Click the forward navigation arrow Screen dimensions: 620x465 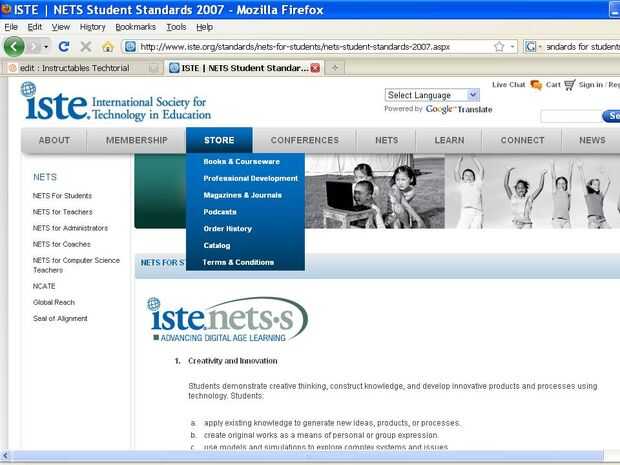point(35,47)
